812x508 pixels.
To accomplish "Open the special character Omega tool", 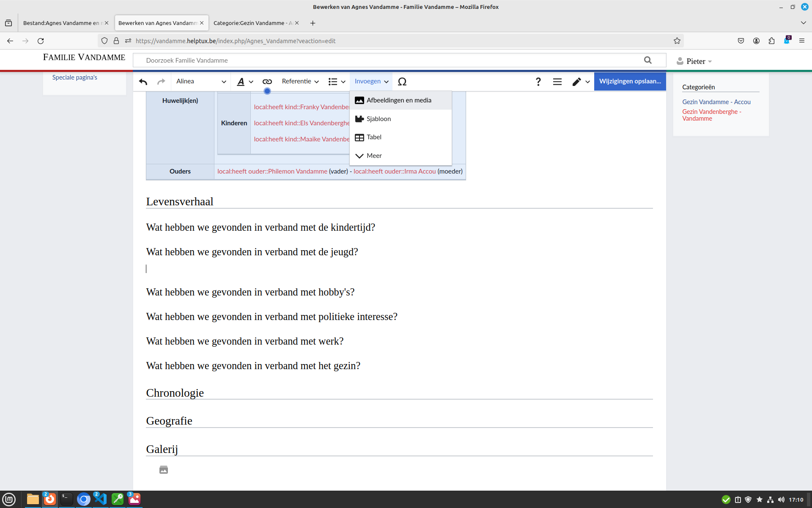I will coord(402,82).
